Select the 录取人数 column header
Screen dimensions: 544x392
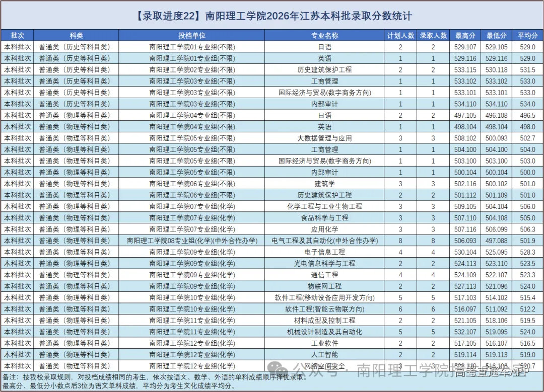click(433, 35)
